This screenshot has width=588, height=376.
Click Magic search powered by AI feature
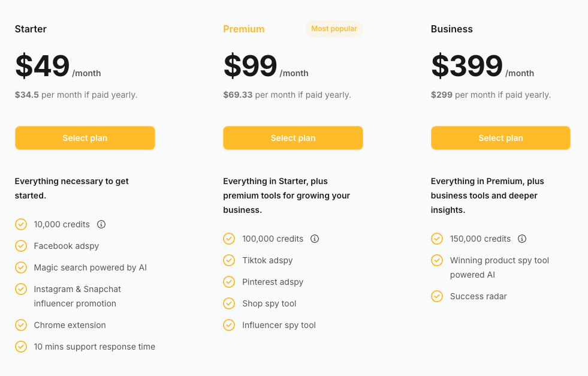coord(91,267)
